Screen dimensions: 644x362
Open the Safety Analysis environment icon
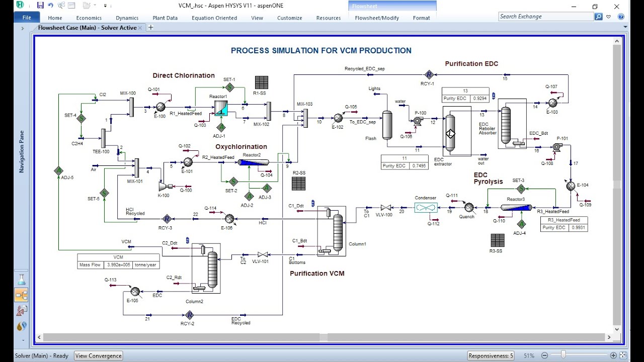(22, 311)
